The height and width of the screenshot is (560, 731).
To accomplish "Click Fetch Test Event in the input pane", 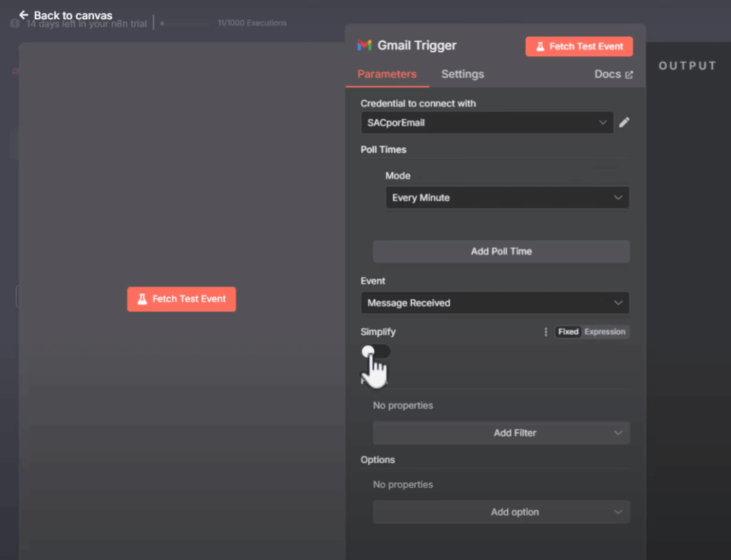I will pyautogui.click(x=181, y=299).
